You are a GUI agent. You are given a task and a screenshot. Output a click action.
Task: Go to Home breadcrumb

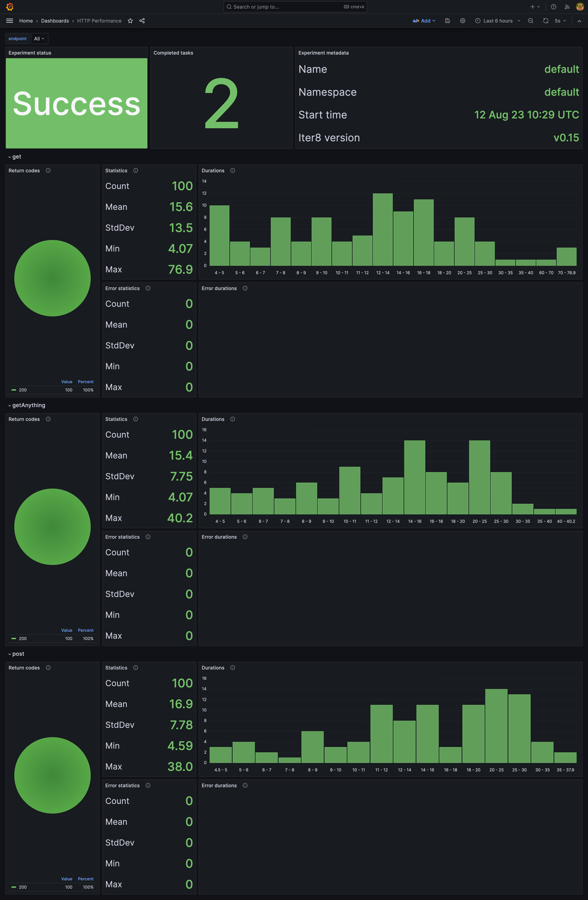[x=26, y=21]
